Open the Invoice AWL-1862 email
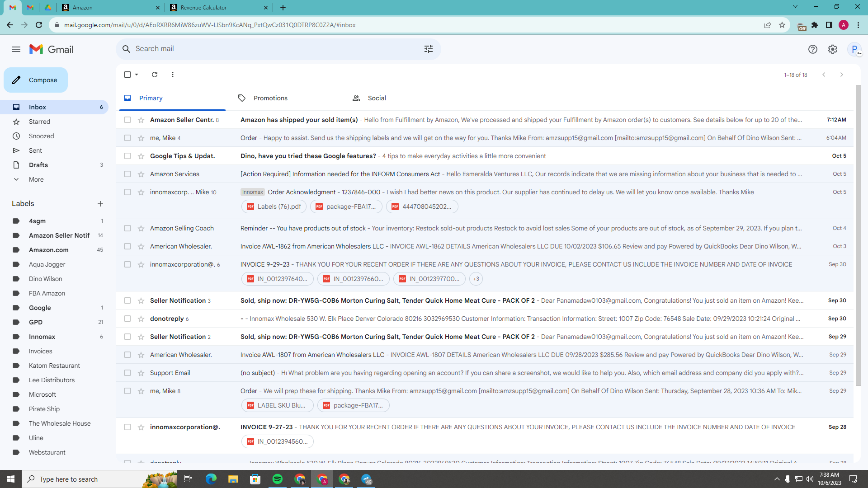The width and height of the screenshot is (868, 488). [485, 246]
